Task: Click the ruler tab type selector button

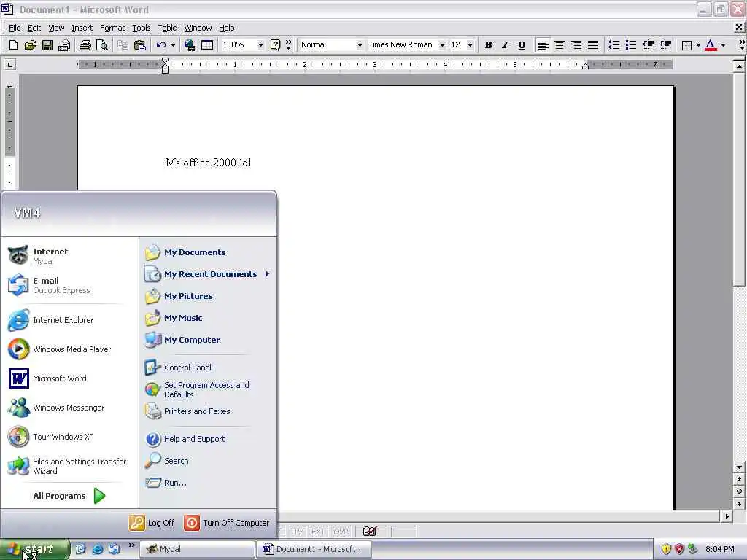Action: (10, 64)
